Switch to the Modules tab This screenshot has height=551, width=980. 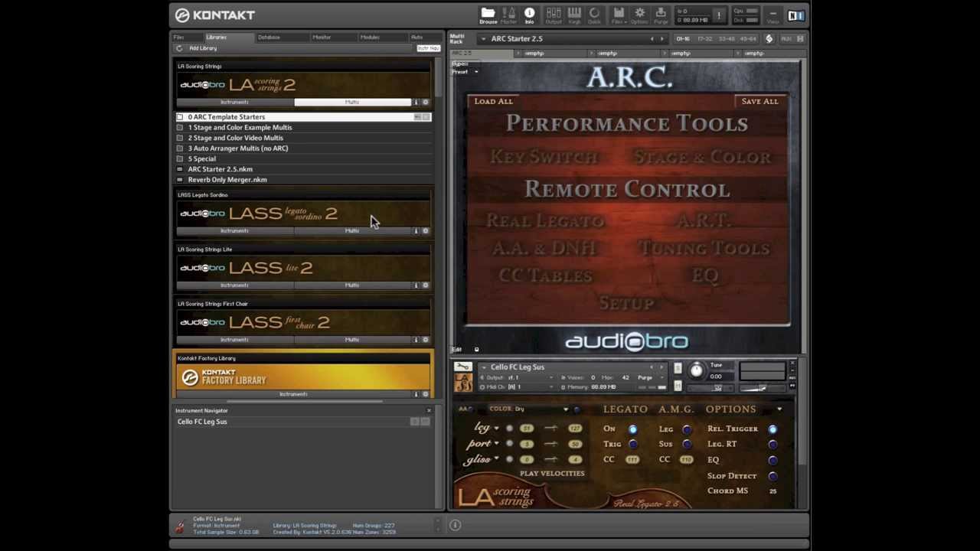[370, 37]
